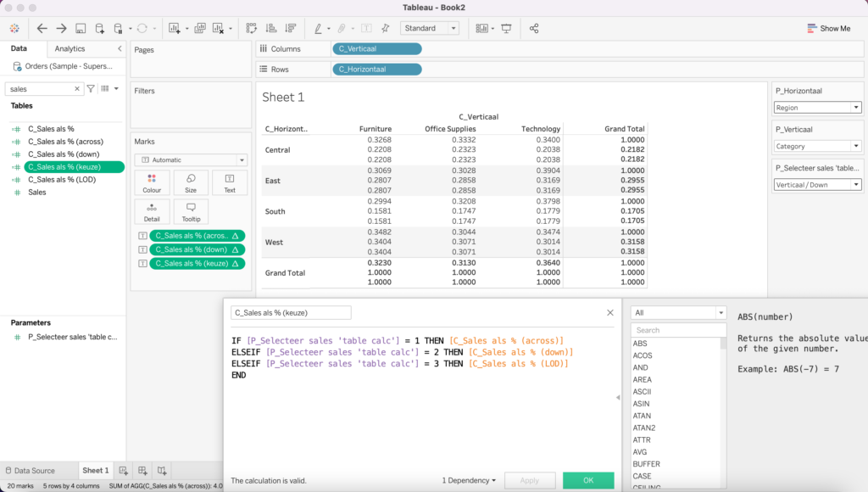868x492 pixels.
Task: Click the Undo back arrow in toolbar
Action: 42,28
